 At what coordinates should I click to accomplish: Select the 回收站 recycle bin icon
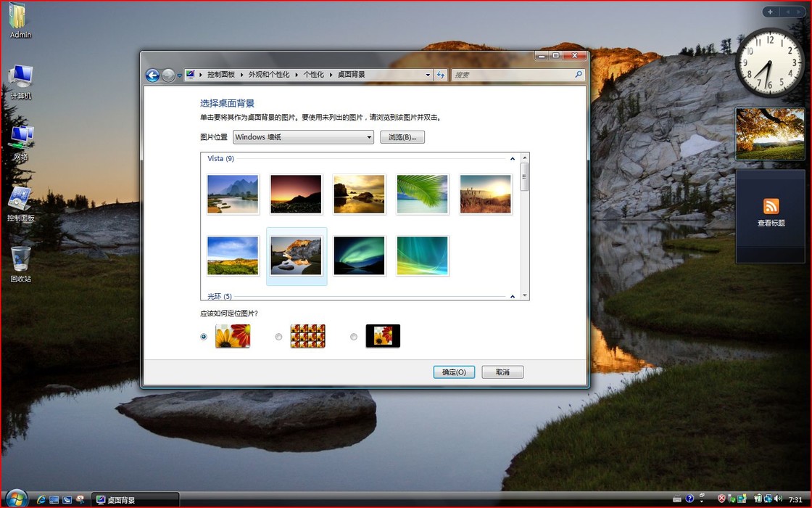pos(21,265)
